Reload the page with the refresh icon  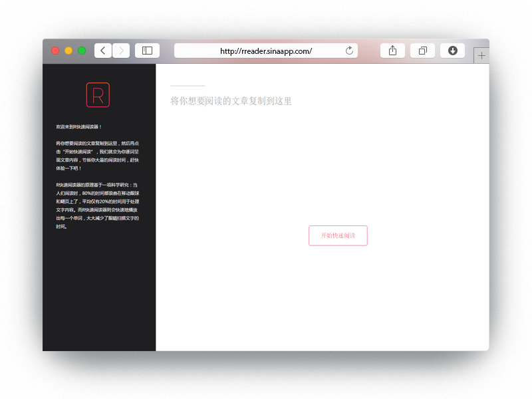tap(349, 51)
